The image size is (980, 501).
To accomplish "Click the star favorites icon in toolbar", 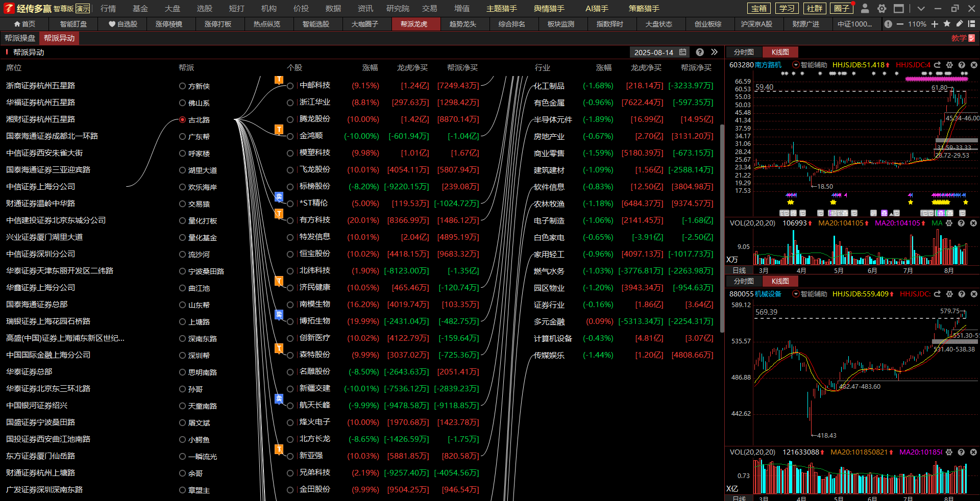I will [947, 23].
